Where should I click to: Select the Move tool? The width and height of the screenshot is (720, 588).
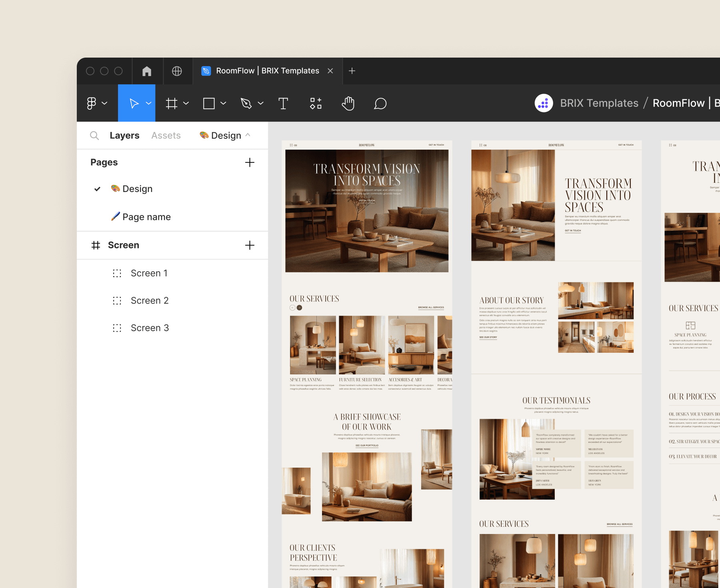tap(134, 103)
